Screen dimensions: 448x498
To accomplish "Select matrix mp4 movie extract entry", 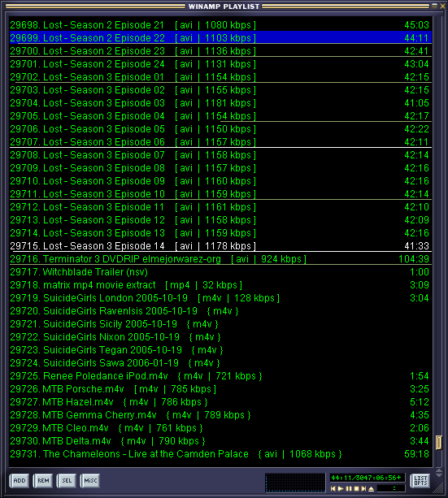I will (x=220, y=285).
